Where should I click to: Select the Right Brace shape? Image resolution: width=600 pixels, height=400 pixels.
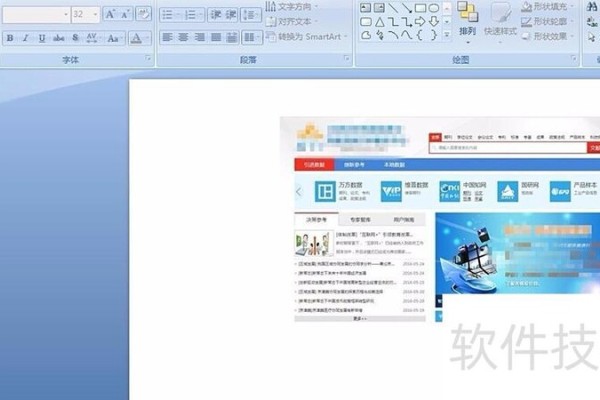pyautogui.click(x=434, y=35)
